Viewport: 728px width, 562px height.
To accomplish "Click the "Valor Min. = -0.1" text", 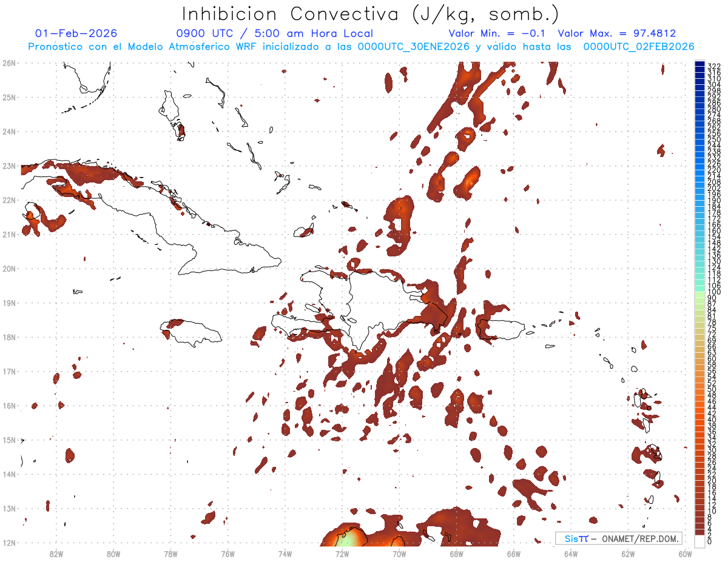I will [497, 33].
